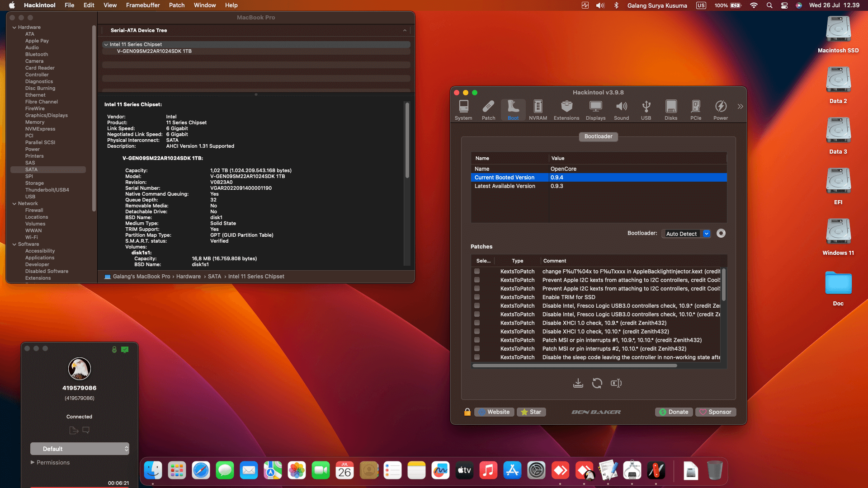Image resolution: width=868 pixels, height=488 pixels.
Task: Download OpenCore with the download icon
Action: (578, 383)
